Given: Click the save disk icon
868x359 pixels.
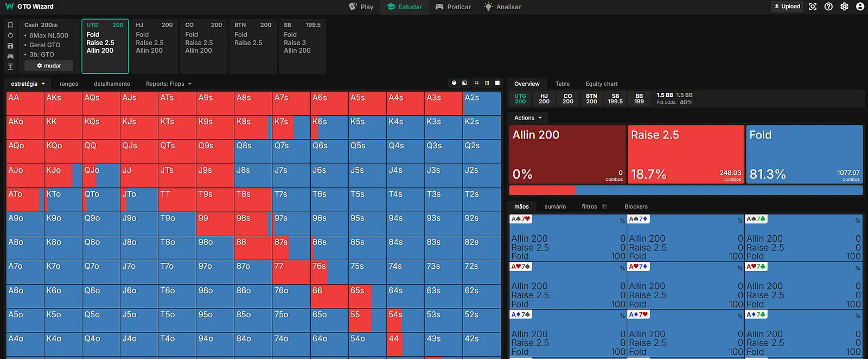Looking at the screenshot, I should click(x=10, y=46).
